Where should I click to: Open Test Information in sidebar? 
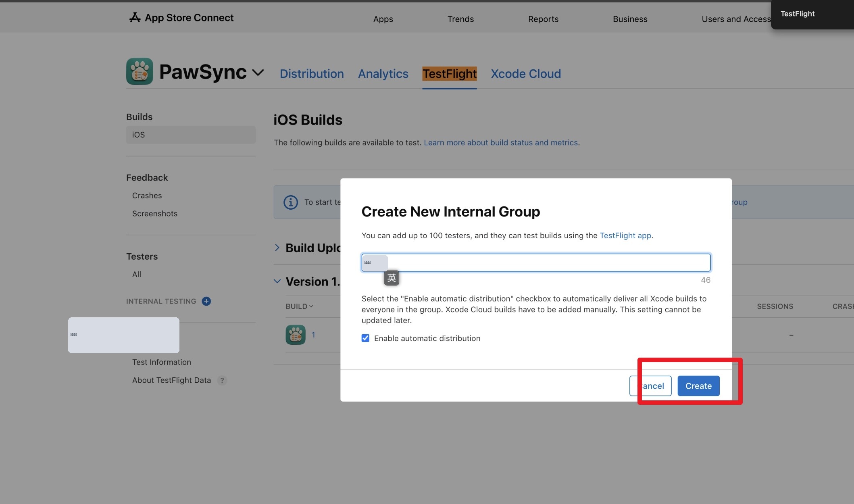coord(162,362)
